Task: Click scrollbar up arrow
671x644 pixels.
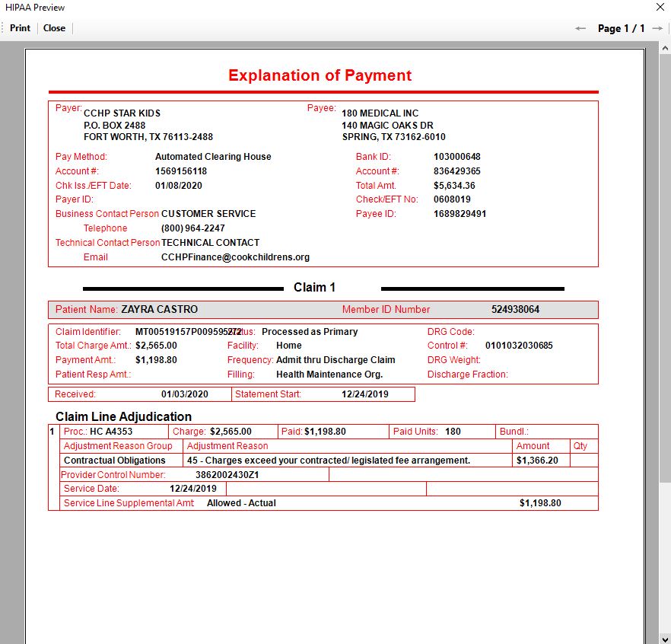Action: click(x=665, y=47)
